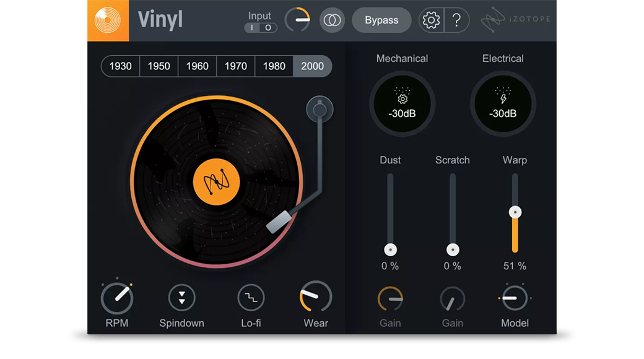The image size is (644, 359).
Task: Click the Dust slider handle
Action: pos(390,249)
